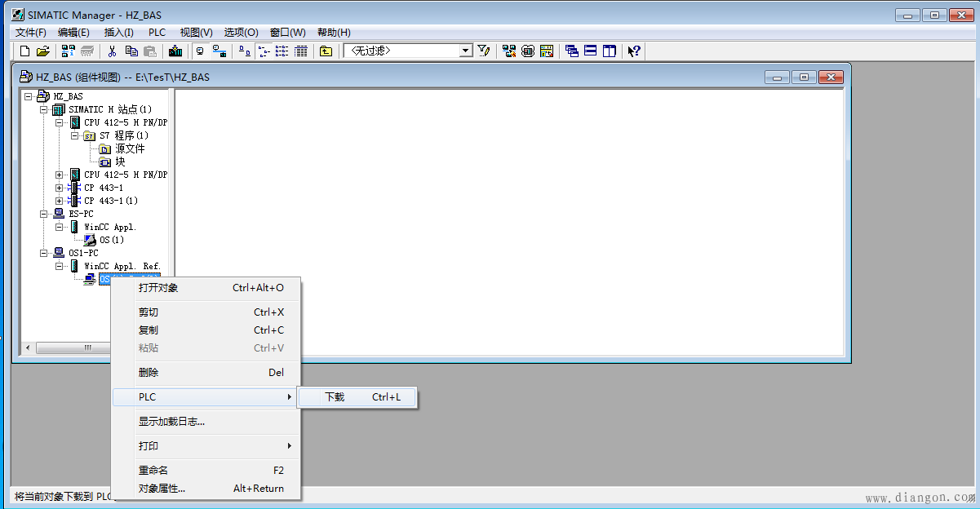Go up one level with folder icon

(326, 51)
